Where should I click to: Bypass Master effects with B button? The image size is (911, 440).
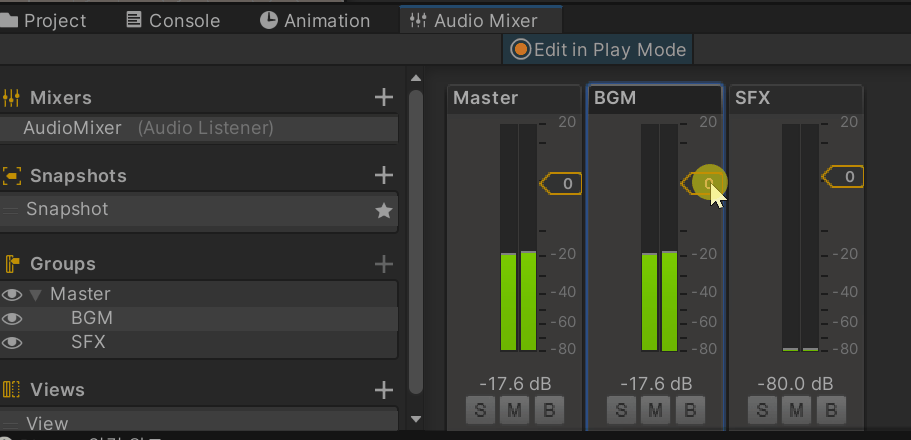(x=549, y=410)
